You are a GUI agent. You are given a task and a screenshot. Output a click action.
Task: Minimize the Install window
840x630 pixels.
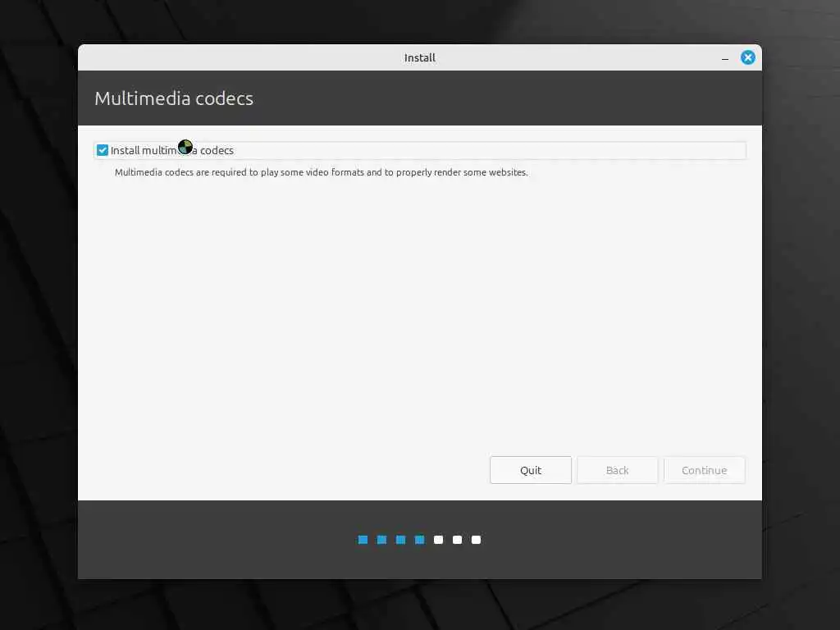(x=725, y=58)
